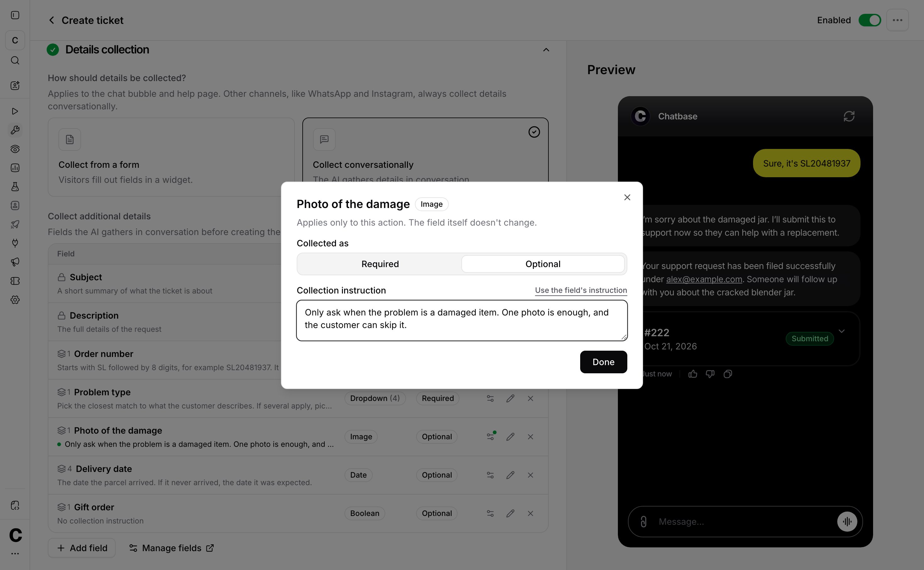Choose Collect from a form option
The height and width of the screenshot is (570, 924).
(171, 157)
